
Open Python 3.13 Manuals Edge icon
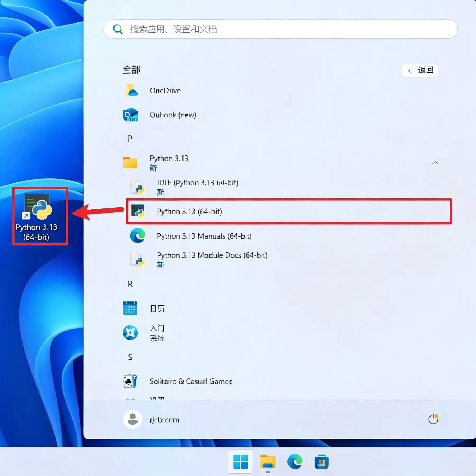(x=138, y=236)
